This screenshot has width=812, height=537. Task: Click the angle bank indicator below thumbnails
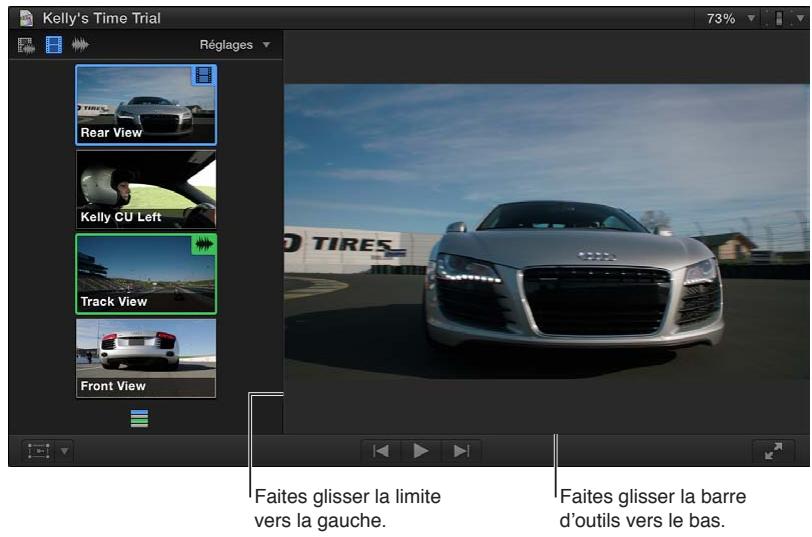coord(139,418)
